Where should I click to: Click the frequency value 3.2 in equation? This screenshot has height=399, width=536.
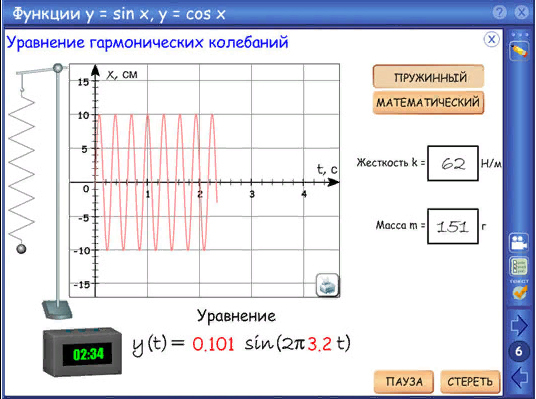coord(320,344)
